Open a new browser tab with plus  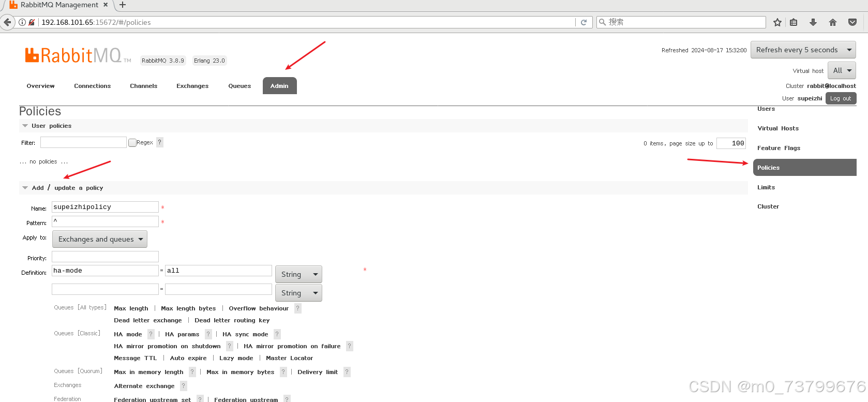pyautogui.click(x=123, y=5)
